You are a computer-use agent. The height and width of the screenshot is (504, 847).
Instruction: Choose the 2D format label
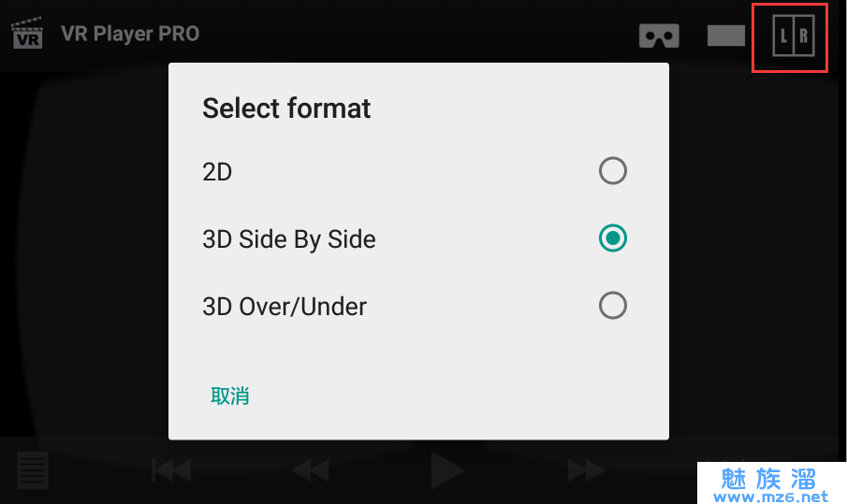(x=217, y=172)
